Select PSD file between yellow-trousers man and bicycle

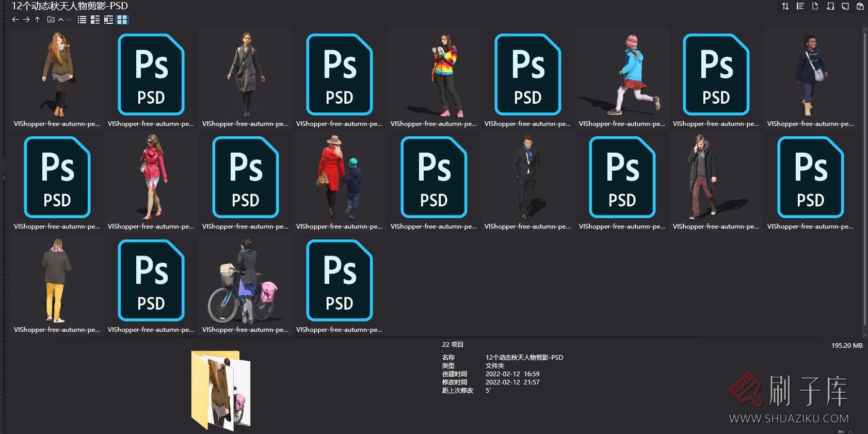pyautogui.click(x=151, y=280)
